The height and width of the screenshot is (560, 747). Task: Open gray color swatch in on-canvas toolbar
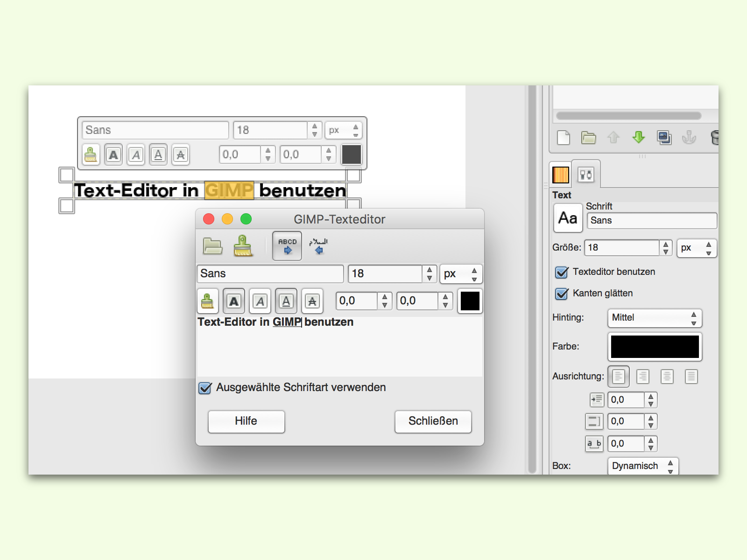[351, 154]
